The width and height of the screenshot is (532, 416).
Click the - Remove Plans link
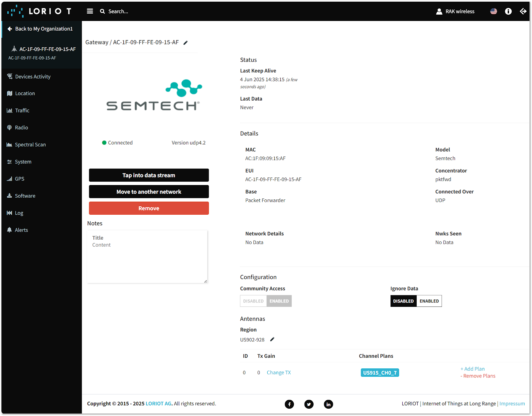[x=478, y=376]
